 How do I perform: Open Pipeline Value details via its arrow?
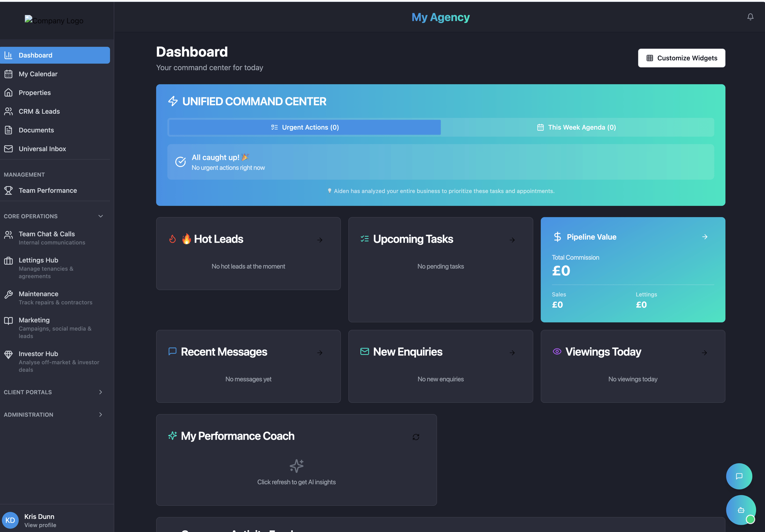705,237
